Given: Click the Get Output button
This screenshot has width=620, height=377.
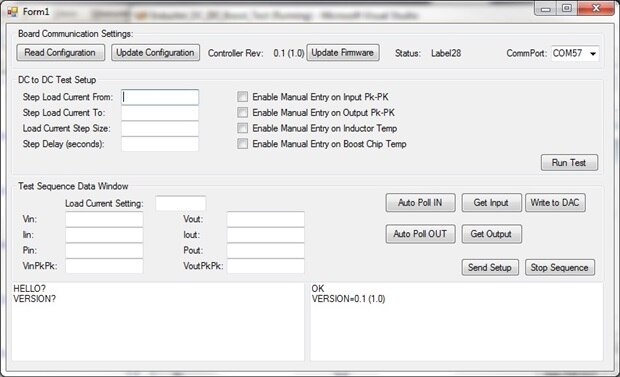Looking at the screenshot, I should click(491, 234).
